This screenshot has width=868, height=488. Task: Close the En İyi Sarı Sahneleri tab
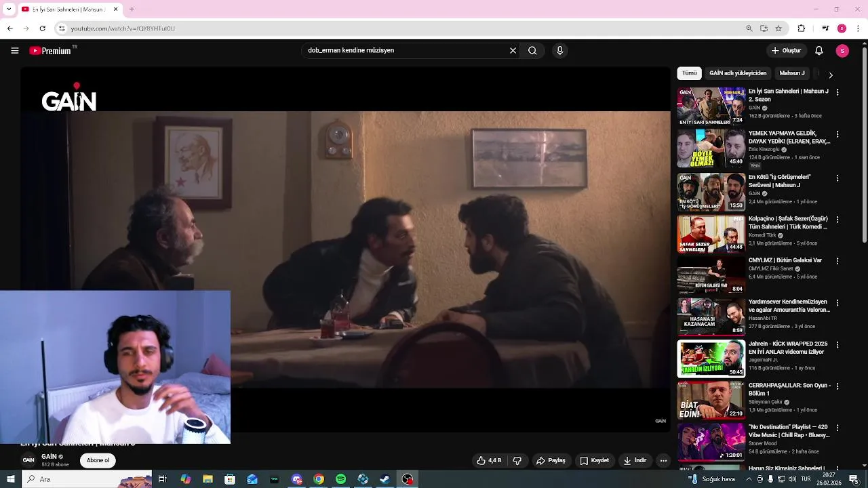[115, 9]
